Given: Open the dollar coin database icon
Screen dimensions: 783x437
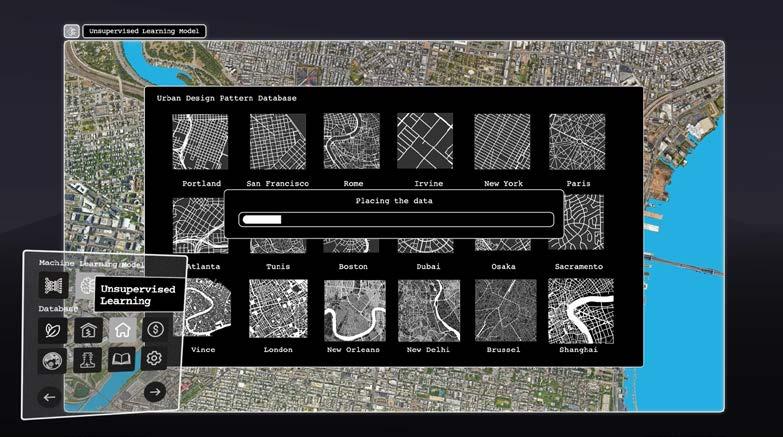Looking at the screenshot, I should point(155,329).
